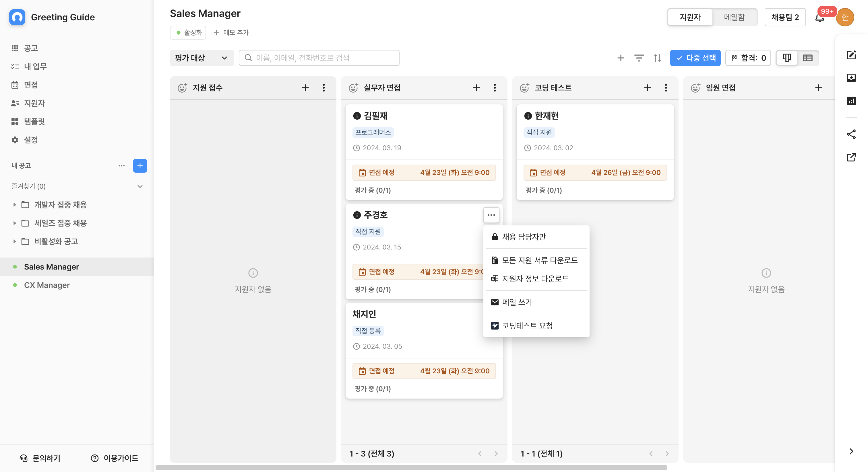This screenshot has width=868, height=472.
Task: Open 실무자 면접 column kebab menu
Action: [x=495, y=88]
